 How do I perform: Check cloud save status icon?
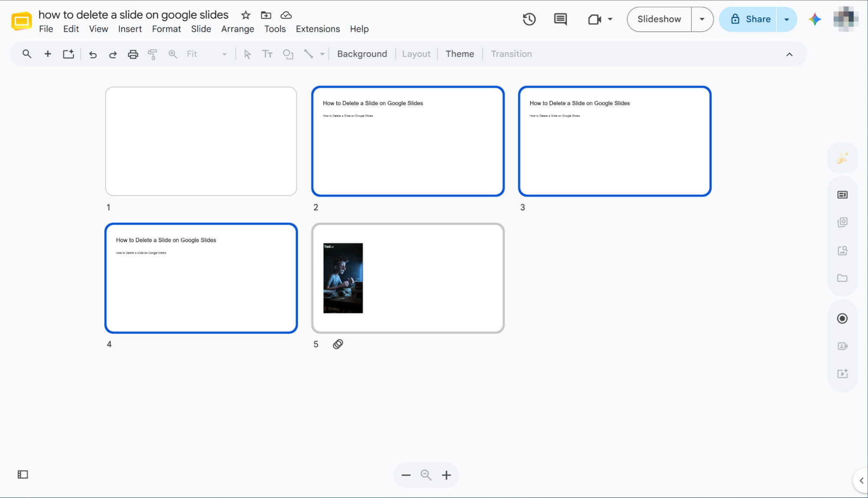click(x=286, y=15)
